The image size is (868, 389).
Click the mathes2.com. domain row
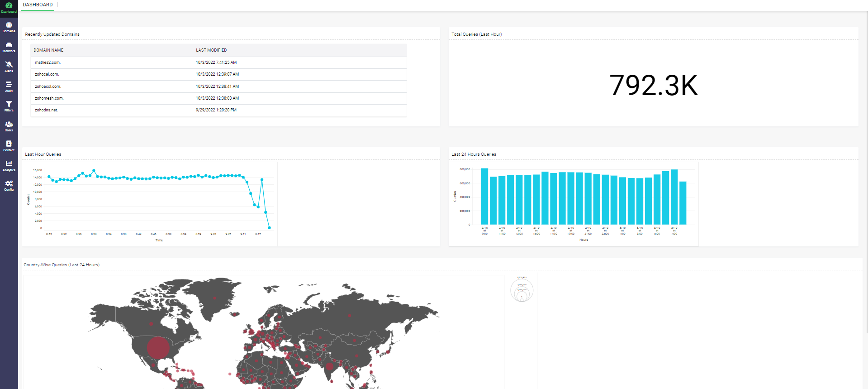47,62
